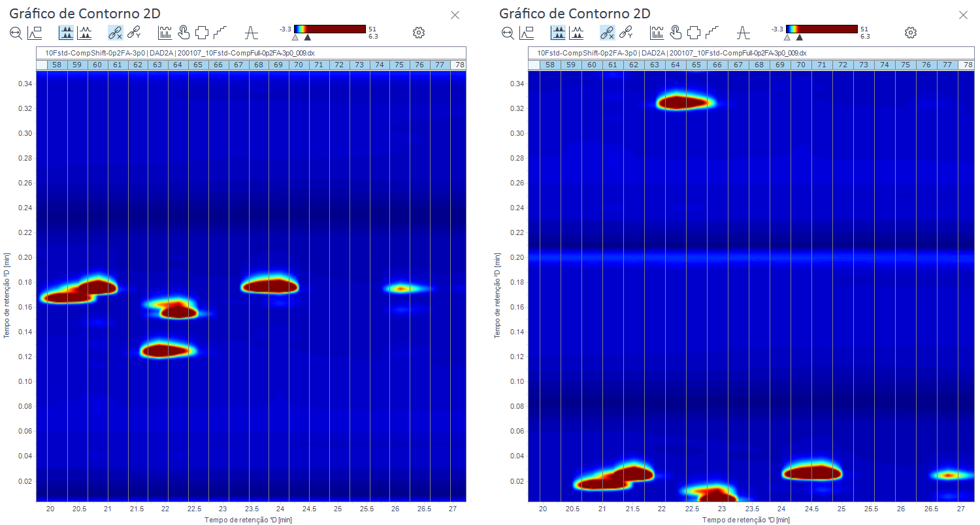Select cut 63 header in left plot

[158, 65]
